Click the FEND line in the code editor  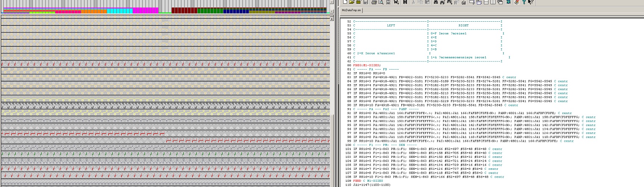(357, 181)
